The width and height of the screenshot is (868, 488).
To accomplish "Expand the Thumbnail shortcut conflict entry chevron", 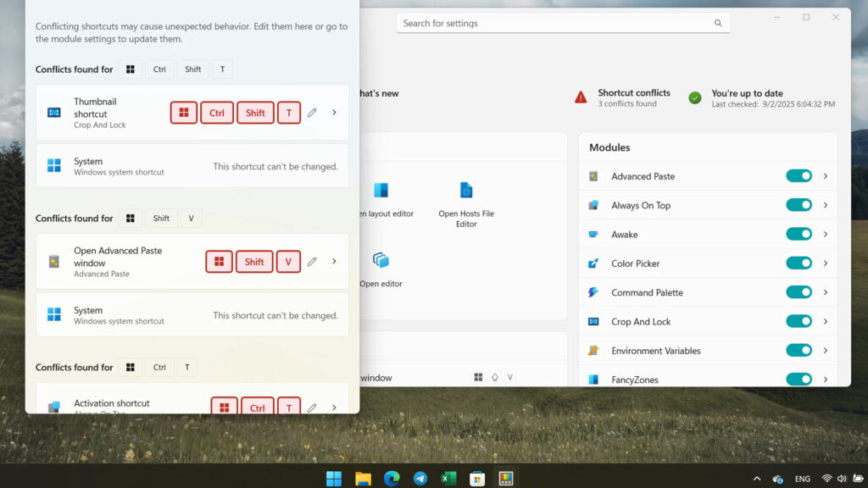I will point(334,113).
